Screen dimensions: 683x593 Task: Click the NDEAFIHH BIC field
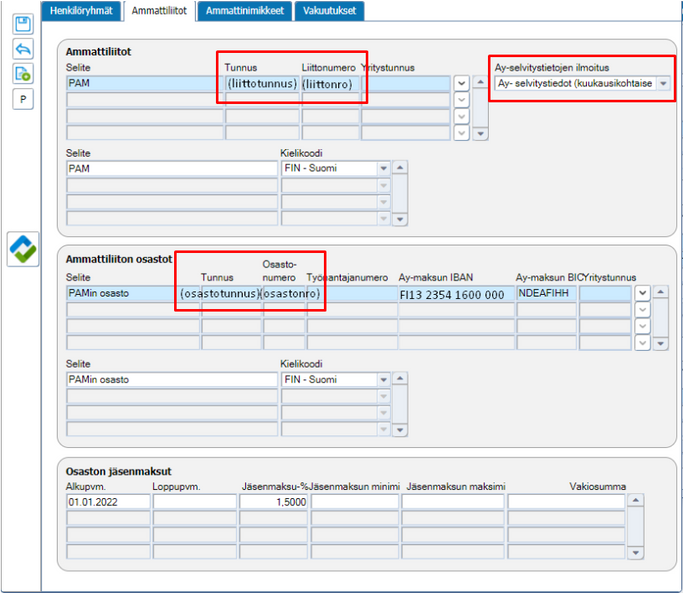point(546,293)
